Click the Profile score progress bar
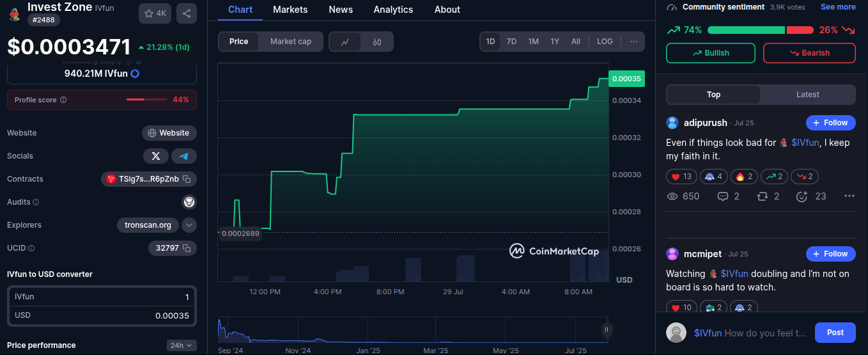868x355 pixels. tap(147, 100)
